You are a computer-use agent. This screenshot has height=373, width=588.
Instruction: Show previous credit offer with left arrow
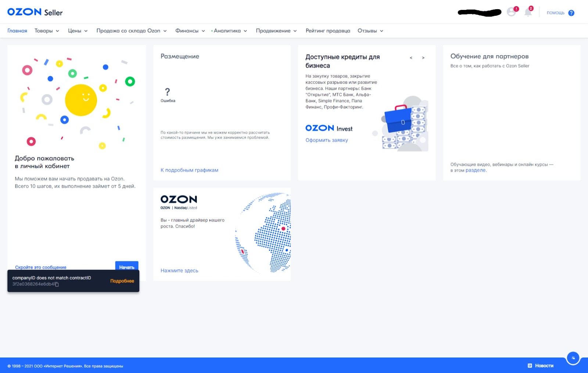[411, 58]
